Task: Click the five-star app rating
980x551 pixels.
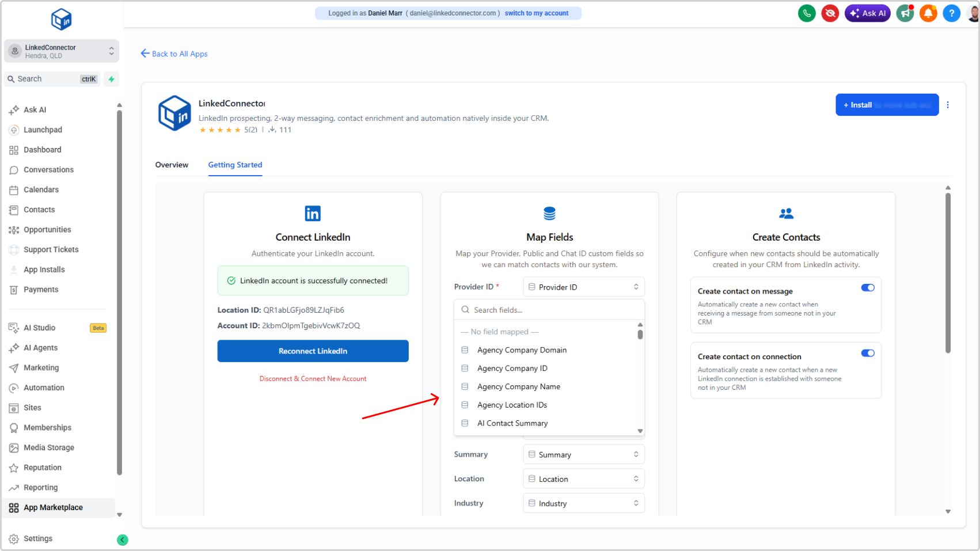Action: pyautogui.click(x=220, y=130)
